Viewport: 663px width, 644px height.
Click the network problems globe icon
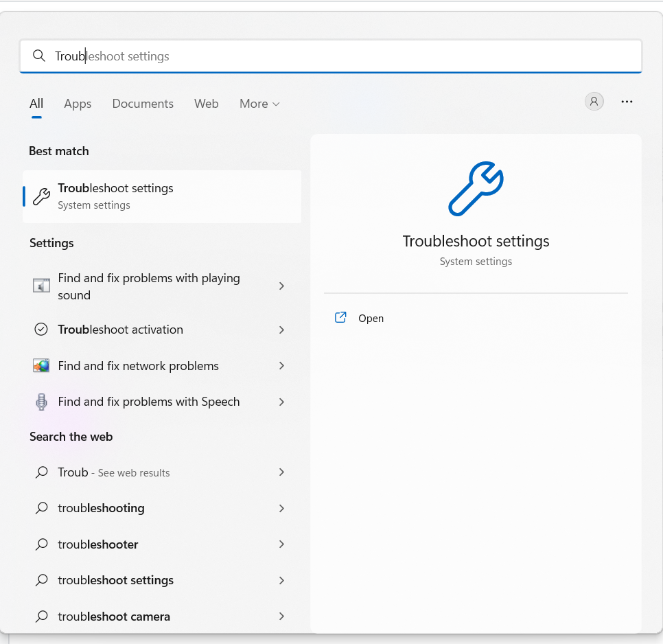pos(41,366)
